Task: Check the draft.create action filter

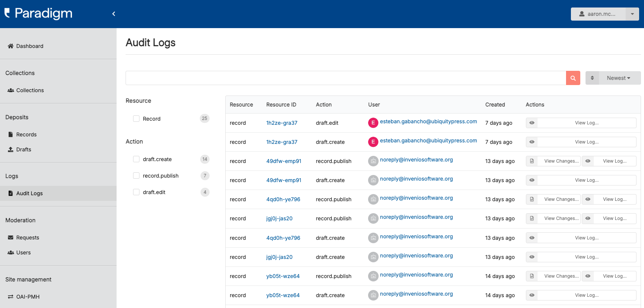Action: coord(136,159)
